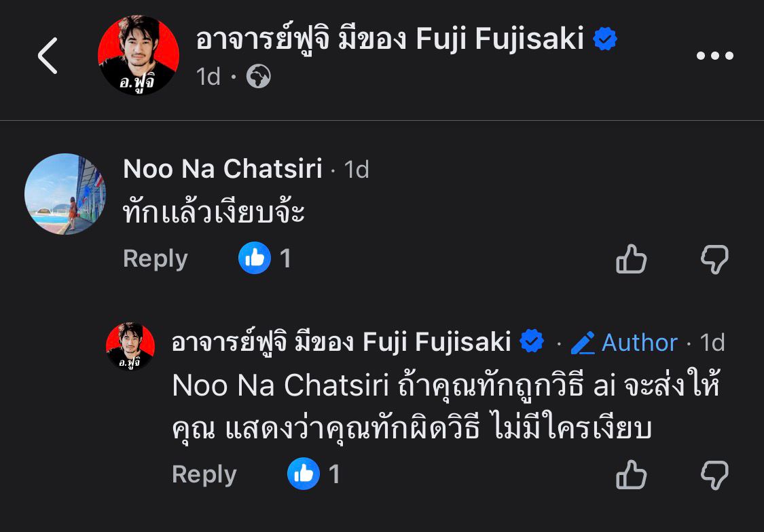Click the small author avatar beside the reply
This screenshot has height=532, width=764.
pos(130,347)
